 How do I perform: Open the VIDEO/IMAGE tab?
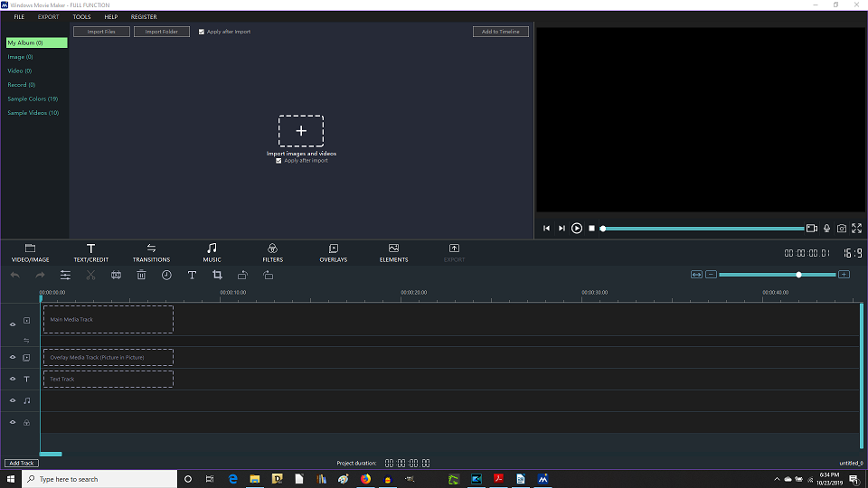tap(31, 253)
